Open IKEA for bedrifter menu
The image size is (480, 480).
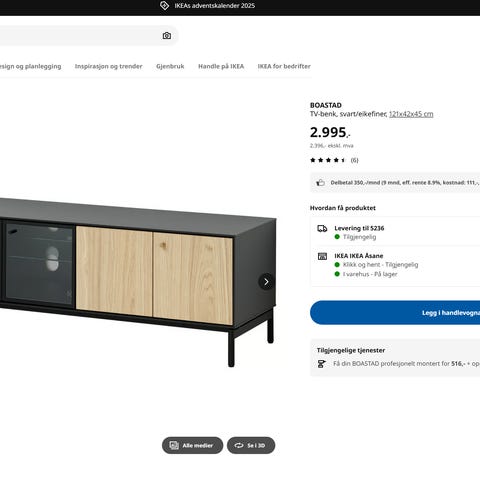(x=284, y=66)
